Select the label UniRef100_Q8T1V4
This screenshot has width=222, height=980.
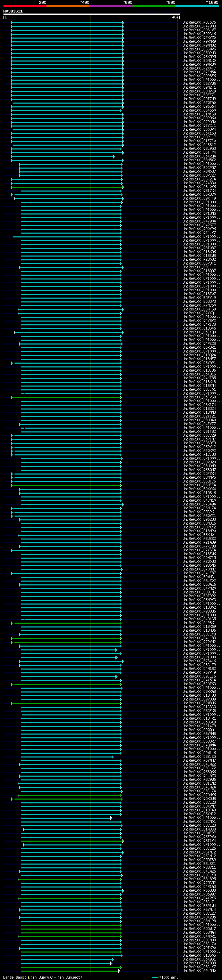tap(199, 841)
